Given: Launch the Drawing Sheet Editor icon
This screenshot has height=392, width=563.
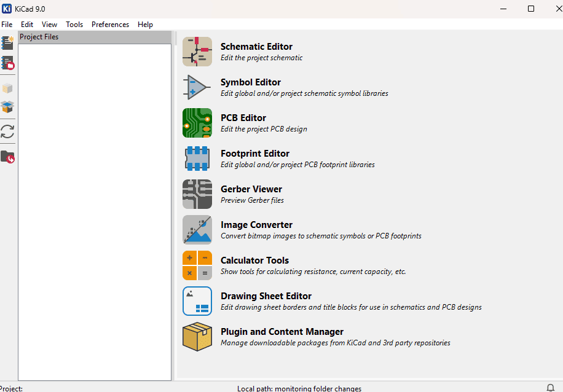Looking at the screenshot, I should [197, 301].
